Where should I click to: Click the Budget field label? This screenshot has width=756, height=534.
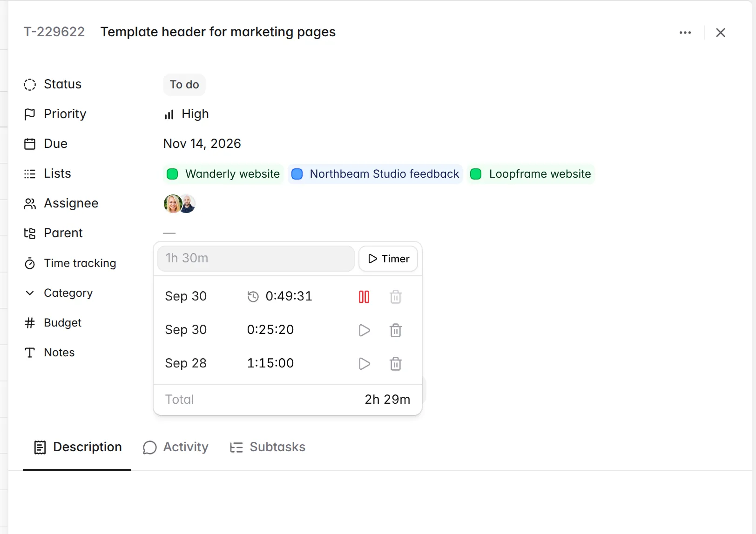(x=62, y=323)
